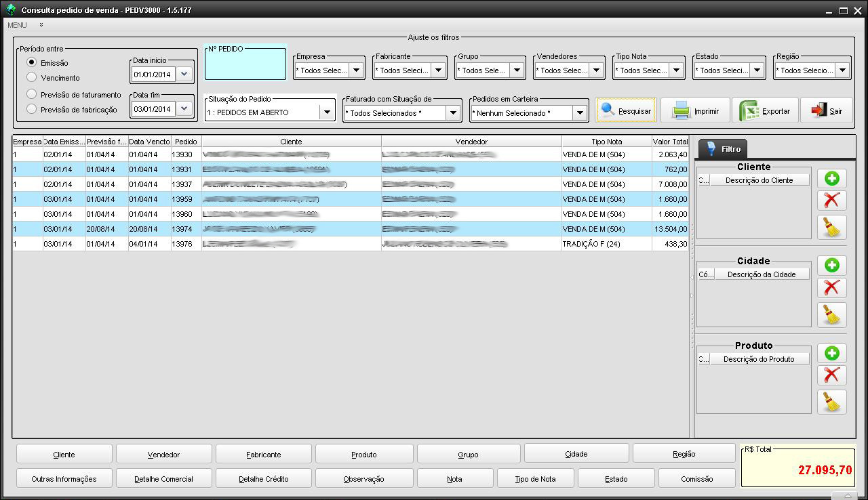Select Previsão de faturamento radio option

pos(31,94)
